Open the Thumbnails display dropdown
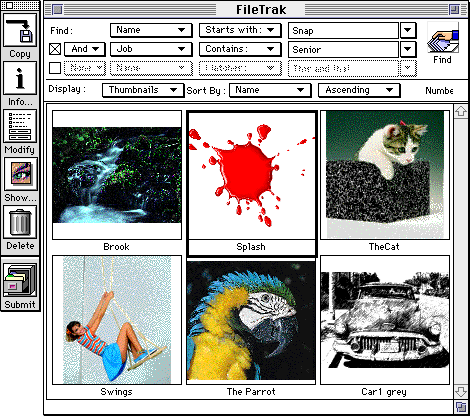This screenshot has height=416, width=470. [143, 90]
